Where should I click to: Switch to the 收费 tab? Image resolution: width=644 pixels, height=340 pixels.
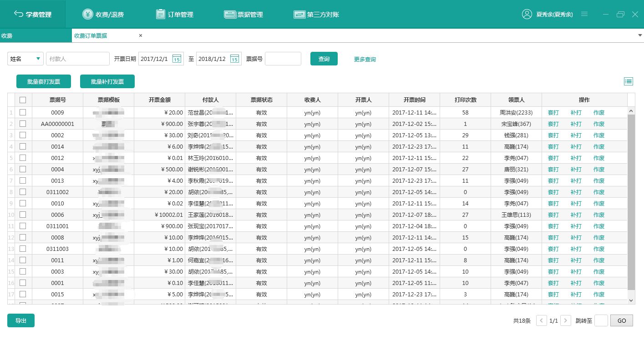point(36,35)
